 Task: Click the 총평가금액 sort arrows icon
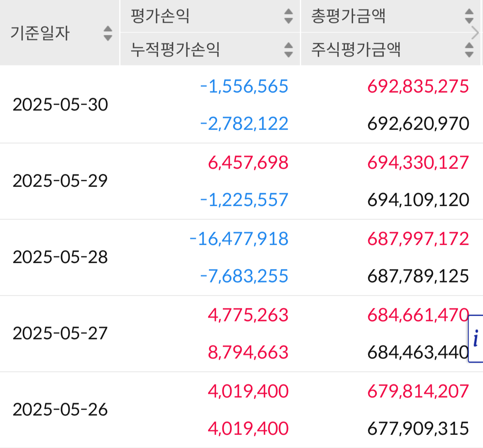pos(469,16)
